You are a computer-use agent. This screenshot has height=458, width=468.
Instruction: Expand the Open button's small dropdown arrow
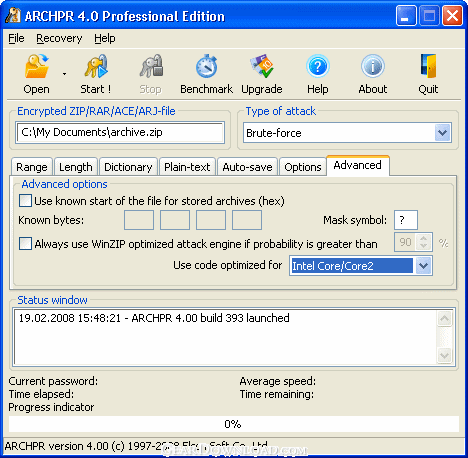coord(64,74)
